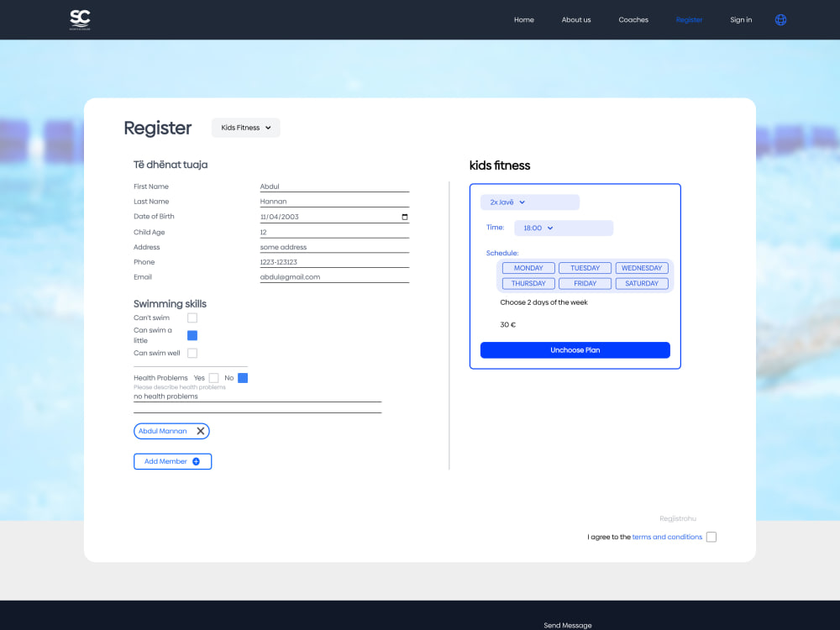Image resolution: width=840 pixels, height=630 pixels.
Task: Go to Home page
Action: tap(524, 20)
